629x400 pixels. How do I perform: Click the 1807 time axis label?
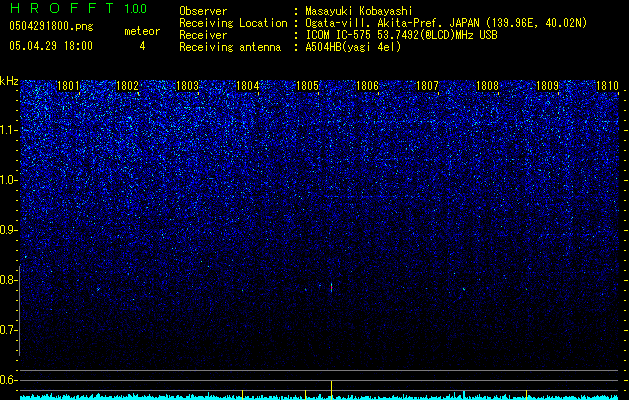click(x=428, y=85)
